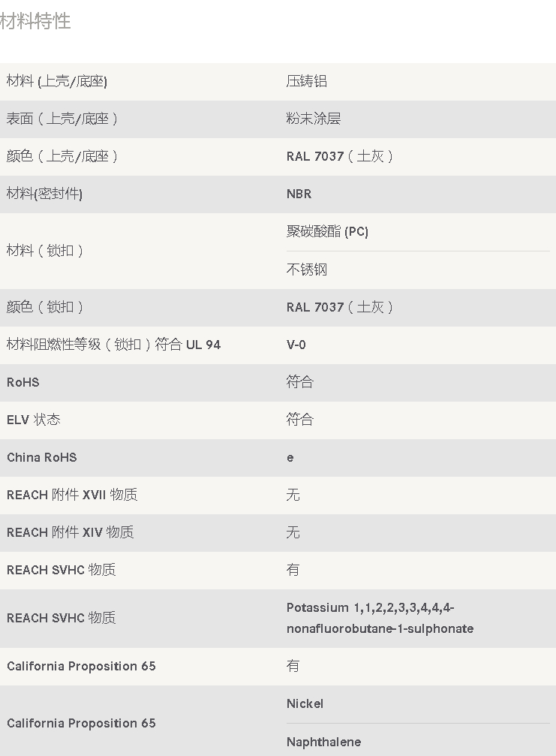Viewport: 556px width, 756px height.
Task: Select the 压铸铝 material value
Action: click(x=306, y=81)
